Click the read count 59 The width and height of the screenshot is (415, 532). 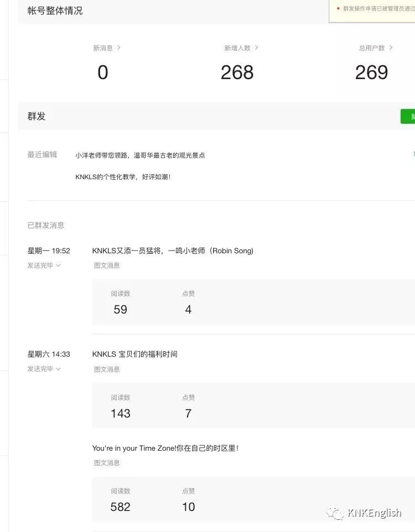click(120, 310)
